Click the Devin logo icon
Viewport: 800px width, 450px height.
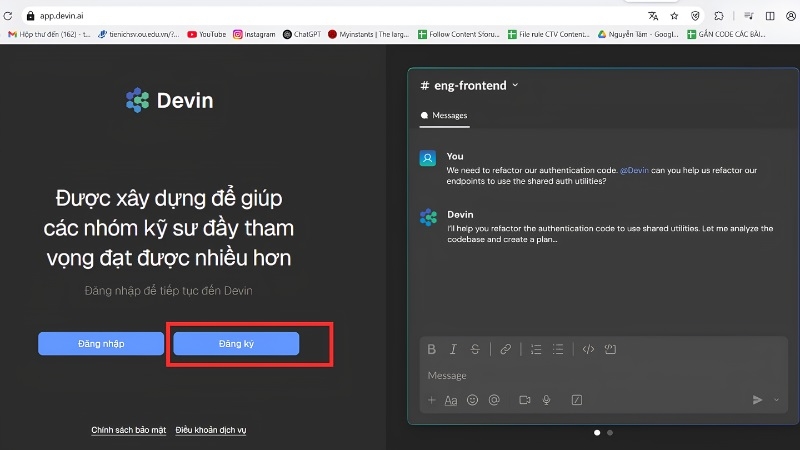137,100
